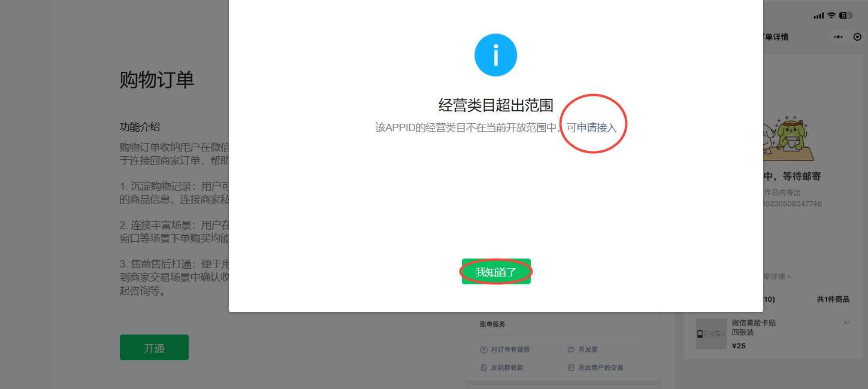Click the invoice icon next to 开发票
Image resolution: width=868 pixels, height=389 pixels.
pos(570,350)
